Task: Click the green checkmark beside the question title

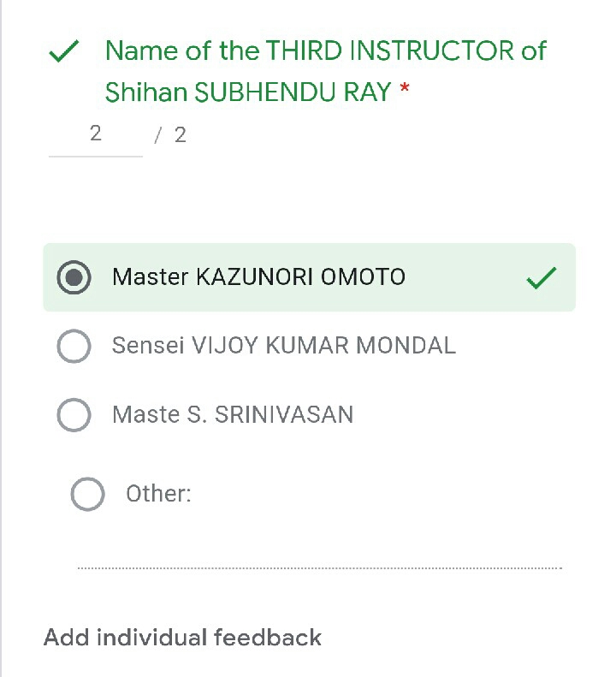Action: click(x=65, y=53)
